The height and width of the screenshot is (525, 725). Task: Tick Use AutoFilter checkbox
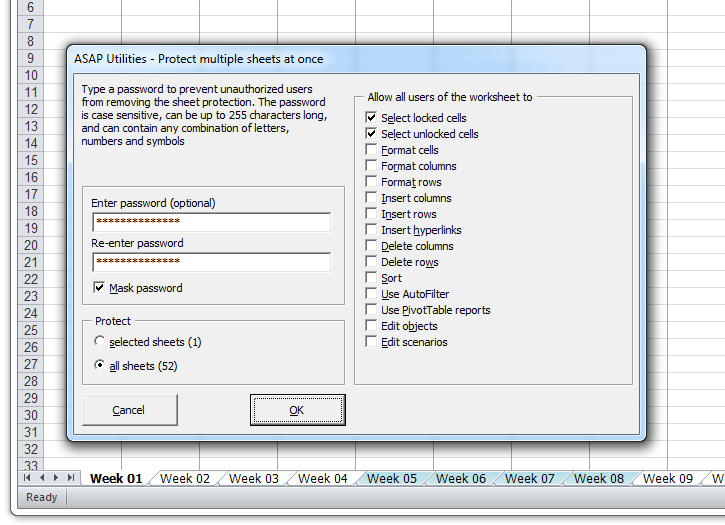tap(371, 294)
